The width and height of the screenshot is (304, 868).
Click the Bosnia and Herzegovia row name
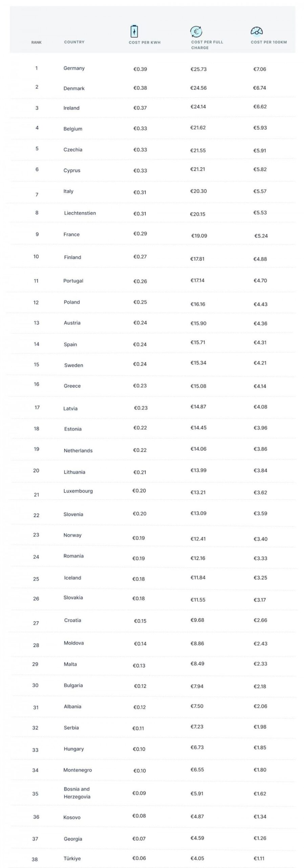[x=77, y=793]
